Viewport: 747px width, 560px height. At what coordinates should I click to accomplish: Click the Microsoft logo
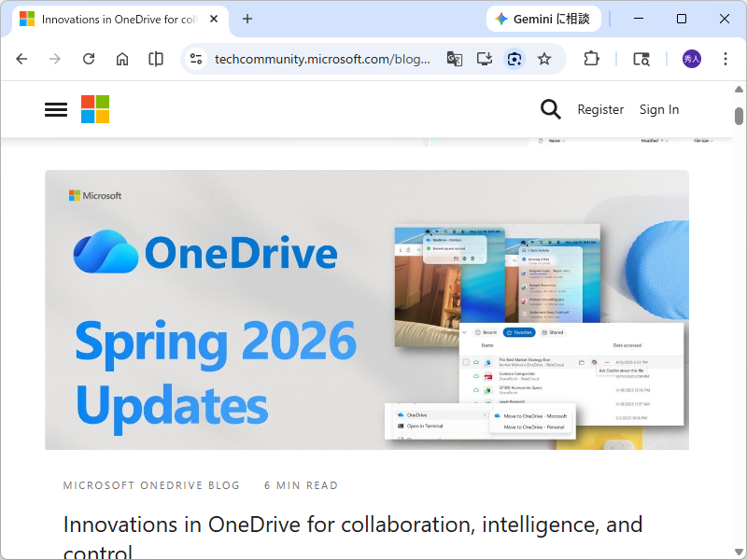(95, 109)
